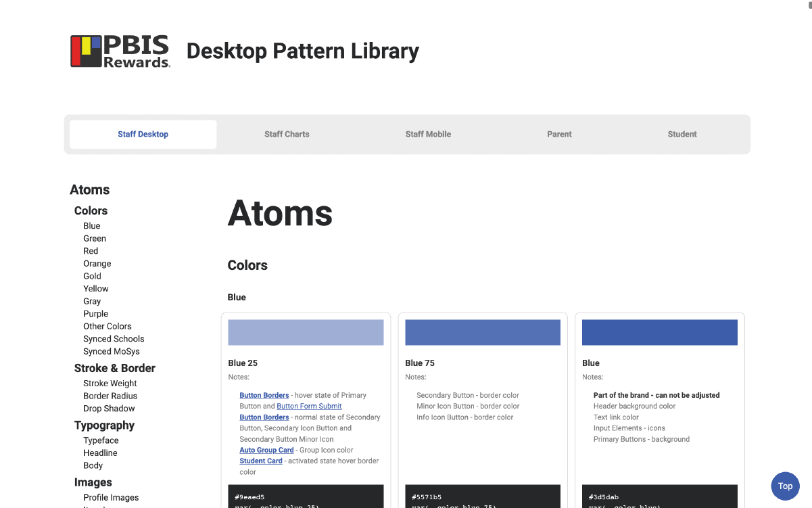Go to the Profile Images section
The width and height of the screenshot is (812, 508).
pyautogui.click(x=111, y=497)
